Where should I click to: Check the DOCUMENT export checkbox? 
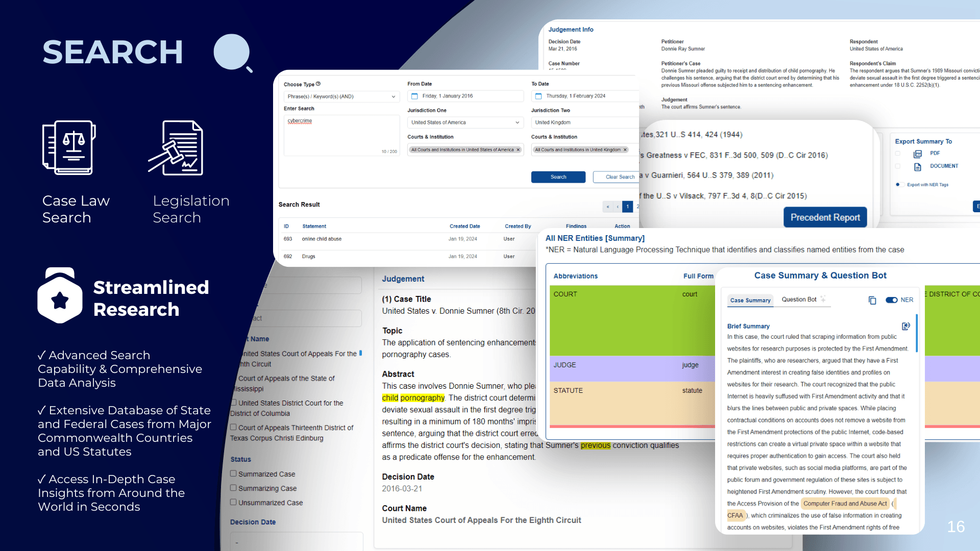pos(898,166)
